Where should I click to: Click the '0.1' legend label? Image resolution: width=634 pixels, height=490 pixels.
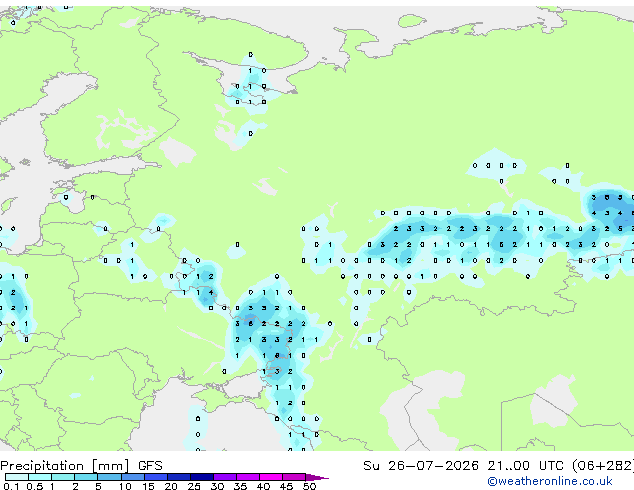11,486
